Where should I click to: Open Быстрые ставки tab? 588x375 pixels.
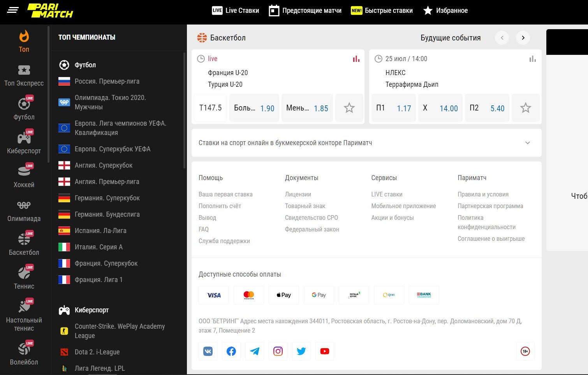(x=382, y=11)
